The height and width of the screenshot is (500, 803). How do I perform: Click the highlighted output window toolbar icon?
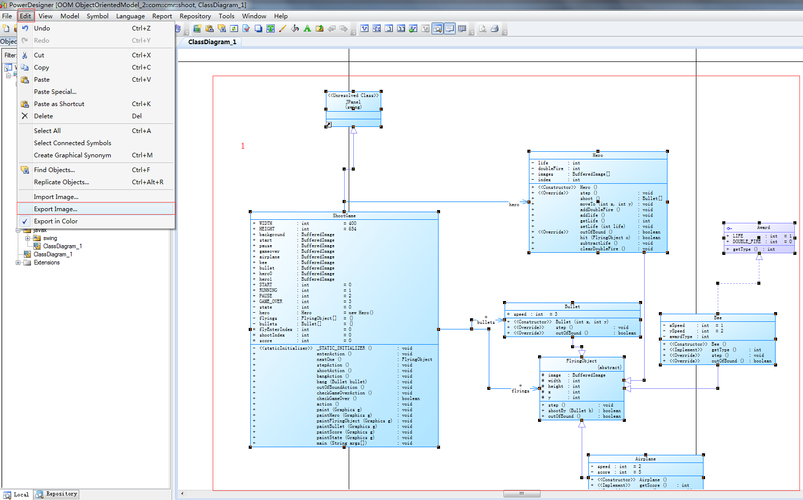450,29
